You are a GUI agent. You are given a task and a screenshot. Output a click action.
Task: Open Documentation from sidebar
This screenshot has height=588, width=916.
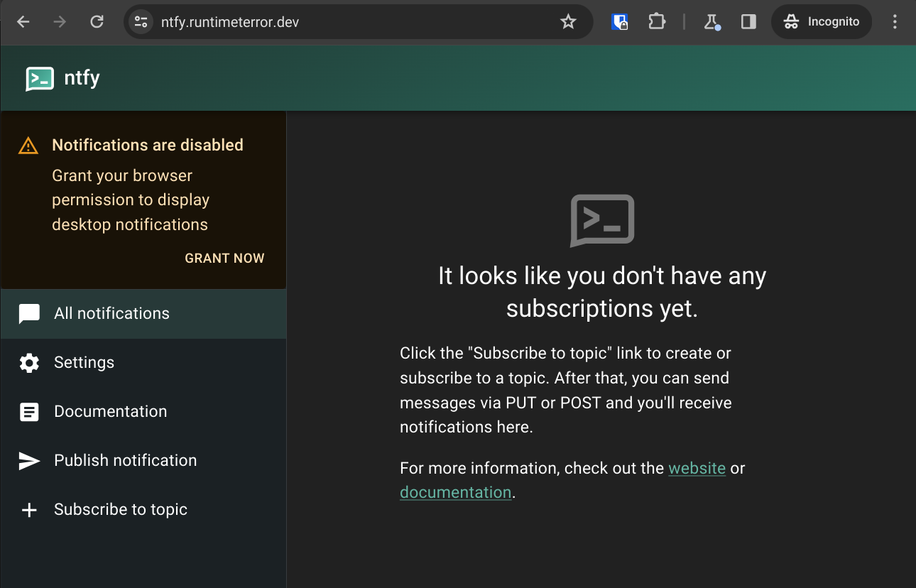143,412
